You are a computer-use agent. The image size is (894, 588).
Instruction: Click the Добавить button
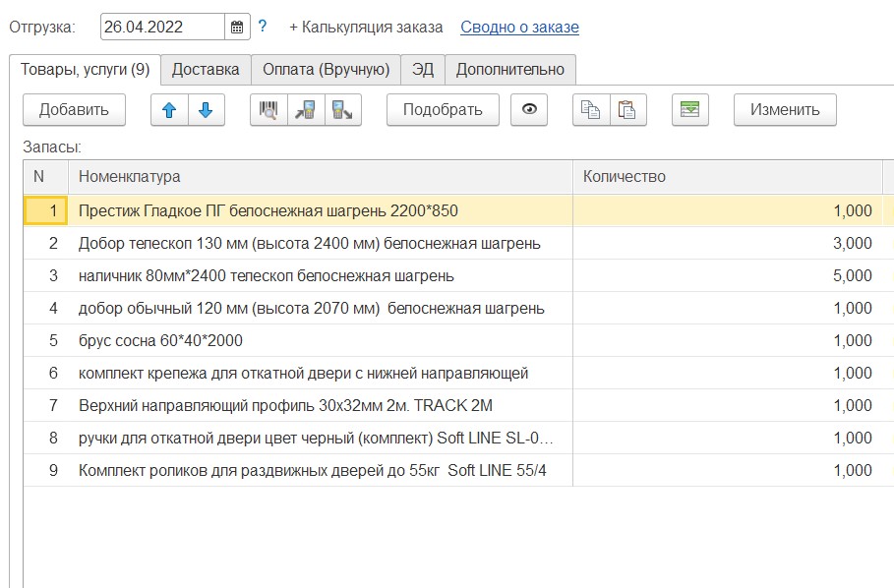pyautogui.click(x=74, y=109)
